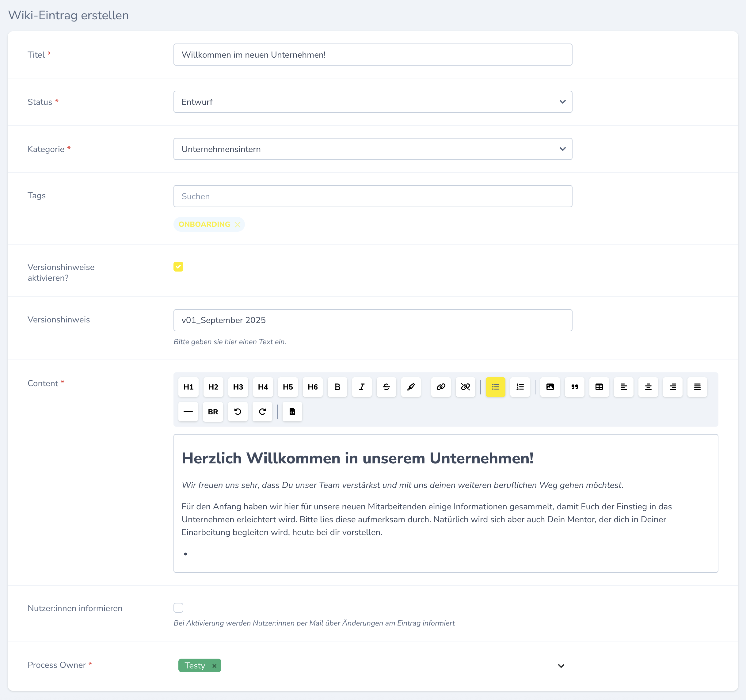The height and width of the screenshot is (700, 746).
Task: Open the Status dropdown showing Entwurf
Action: tap(373, 102)
